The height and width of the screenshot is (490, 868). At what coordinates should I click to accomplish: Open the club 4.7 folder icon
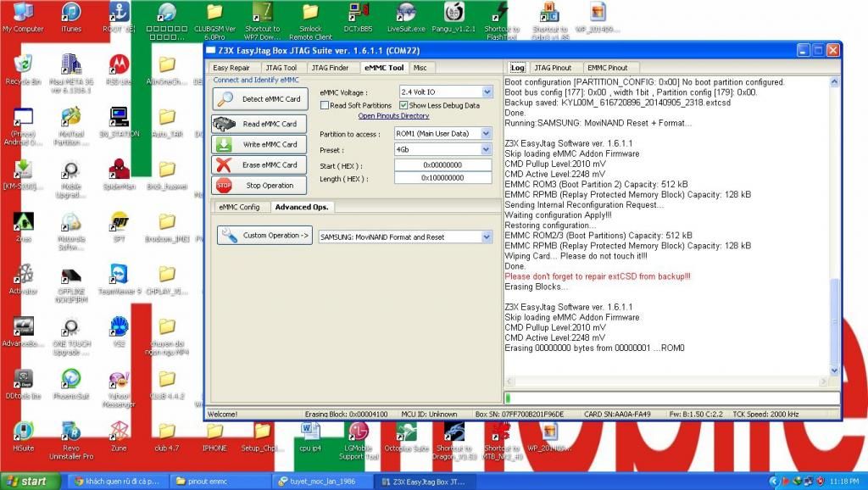pyautogui.click(x=167, y=437)
